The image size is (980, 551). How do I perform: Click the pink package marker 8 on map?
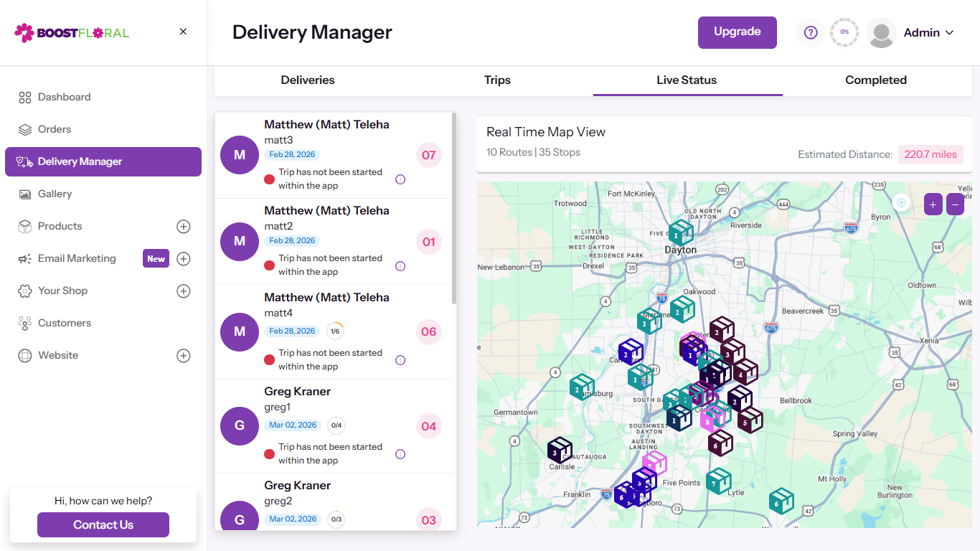[712, 419]
